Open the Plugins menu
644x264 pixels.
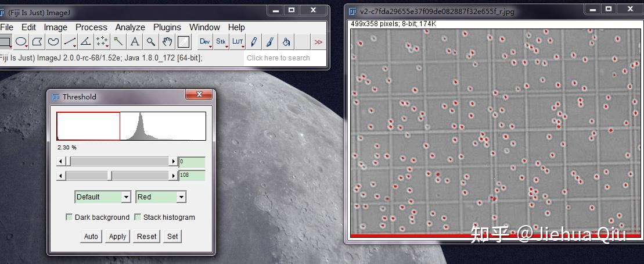pos(167,27)
